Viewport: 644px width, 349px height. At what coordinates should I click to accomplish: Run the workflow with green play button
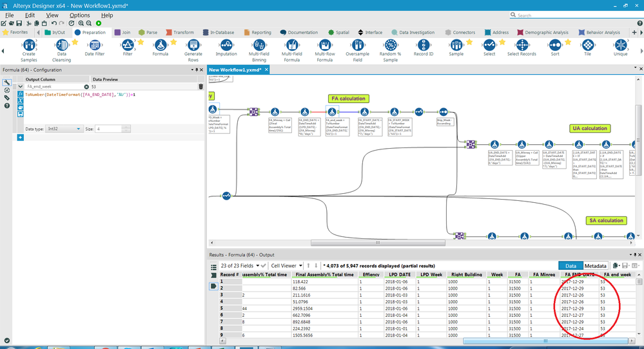pos(99,23)
